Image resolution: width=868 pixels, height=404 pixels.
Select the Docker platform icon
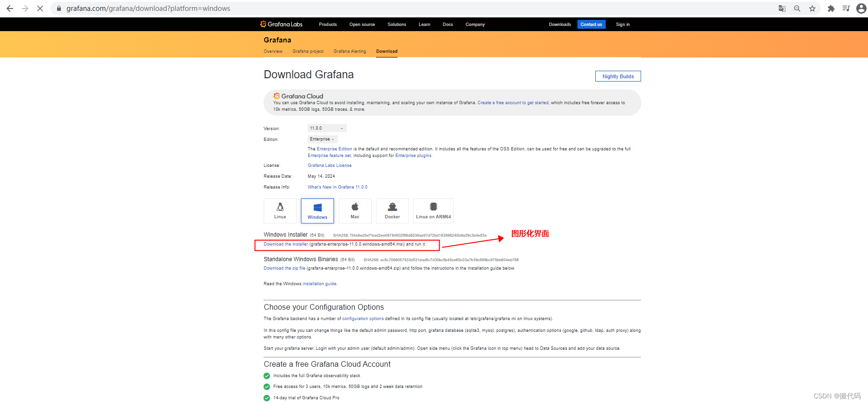pyautogui.click(x=392, y=211)
